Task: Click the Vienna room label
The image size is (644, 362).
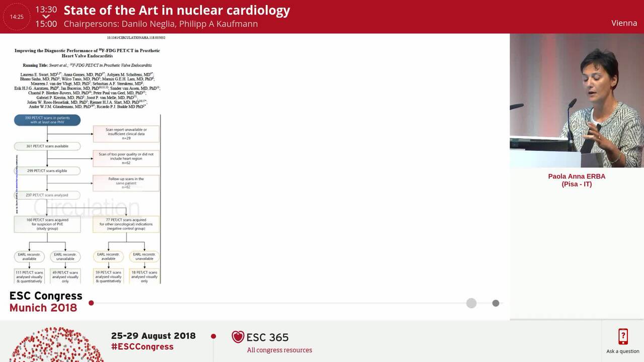Action: tap(624, 23)
